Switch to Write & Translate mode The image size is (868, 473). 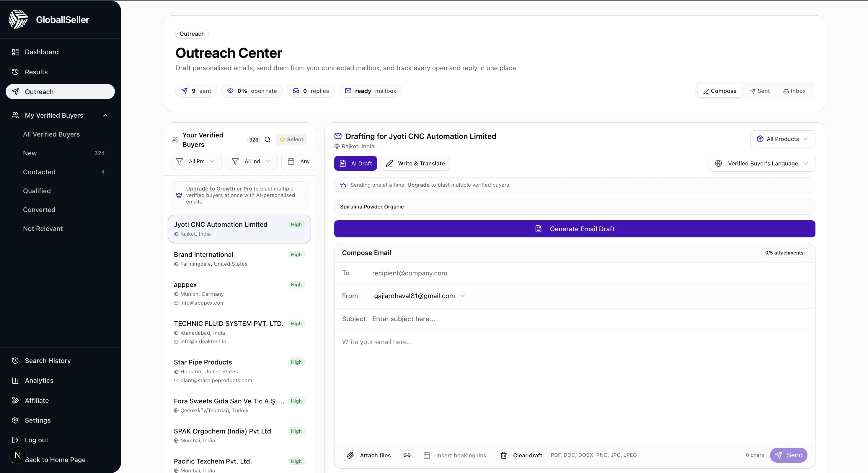415,163
